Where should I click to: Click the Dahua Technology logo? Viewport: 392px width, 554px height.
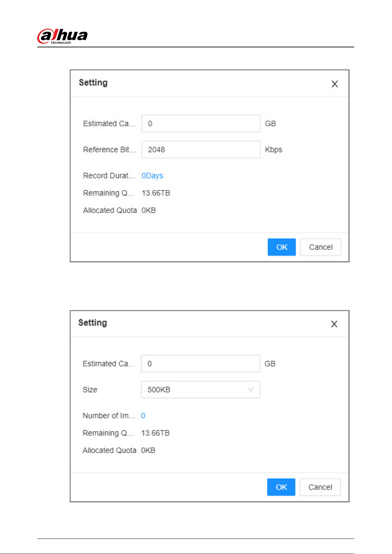pyautogui.click(x=62, y=36)
